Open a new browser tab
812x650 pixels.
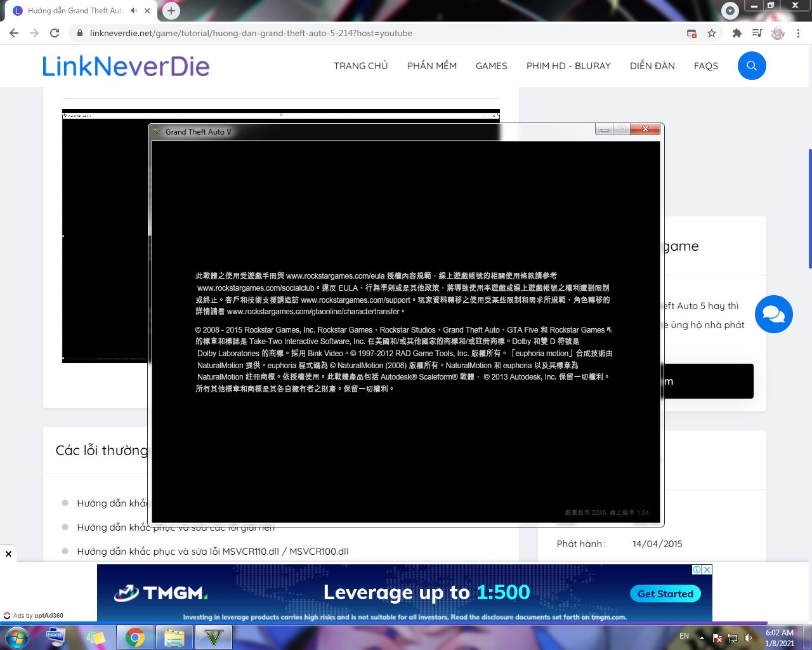tap(171, 11)
